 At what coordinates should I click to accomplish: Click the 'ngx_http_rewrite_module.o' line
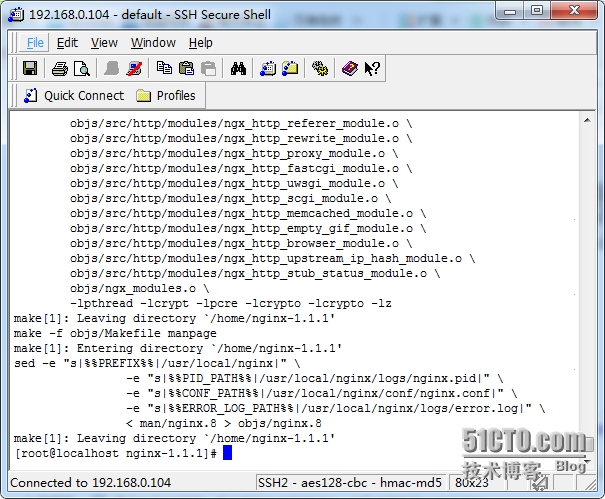click(x=241, y=138)
